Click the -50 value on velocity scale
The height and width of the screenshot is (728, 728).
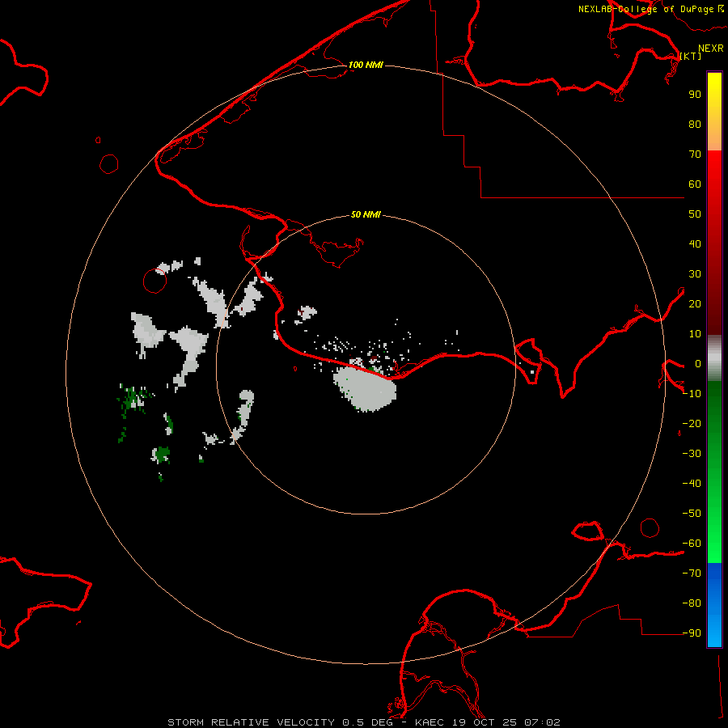[692, 514]
